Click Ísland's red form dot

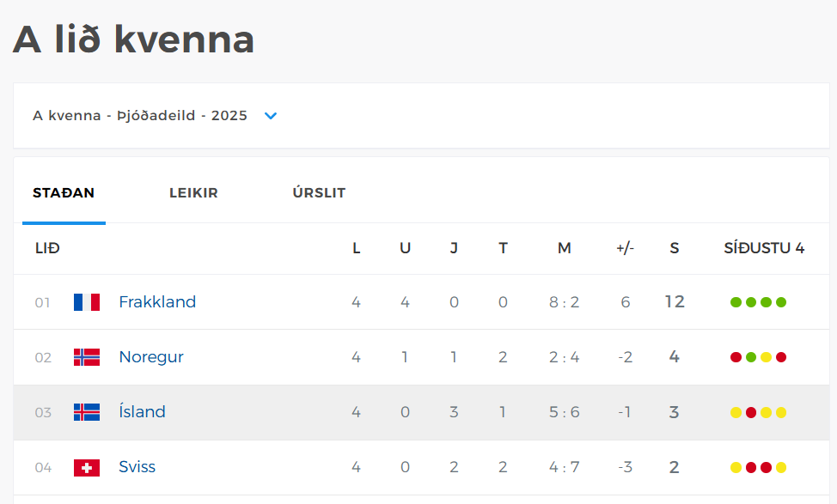coord(751,412)
